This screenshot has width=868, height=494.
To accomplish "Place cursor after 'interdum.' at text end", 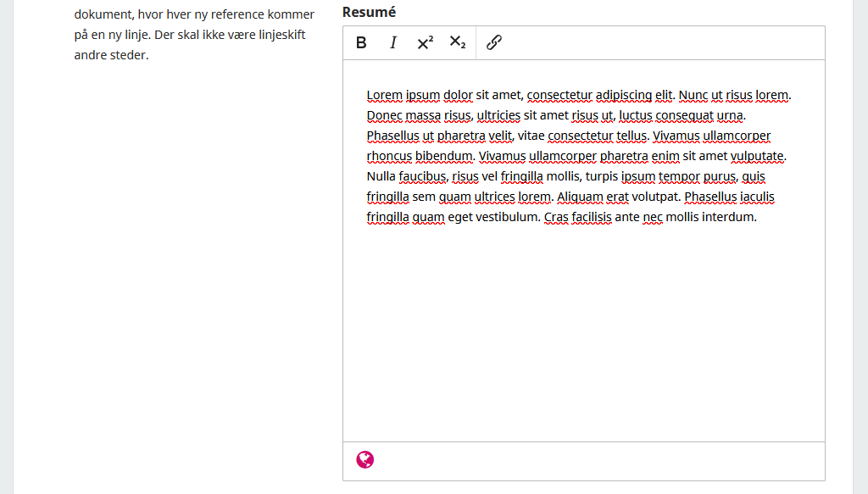I will point(757,217).
